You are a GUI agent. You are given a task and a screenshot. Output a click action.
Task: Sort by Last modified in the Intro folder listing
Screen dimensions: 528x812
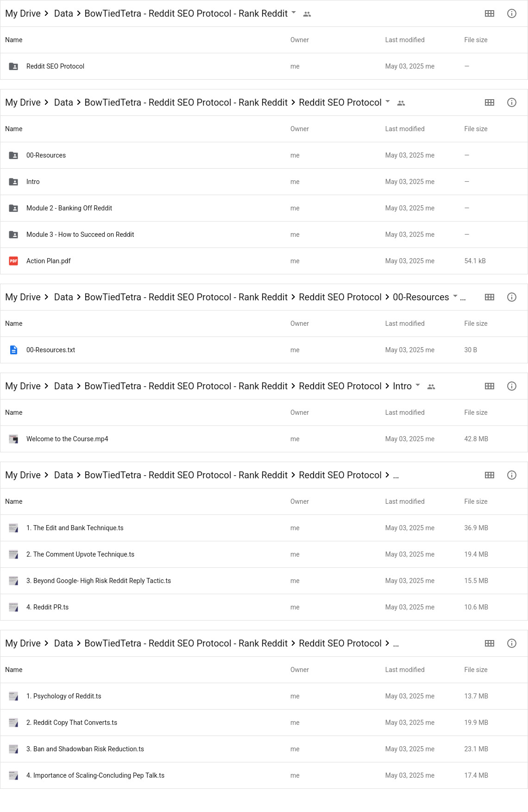405,412
